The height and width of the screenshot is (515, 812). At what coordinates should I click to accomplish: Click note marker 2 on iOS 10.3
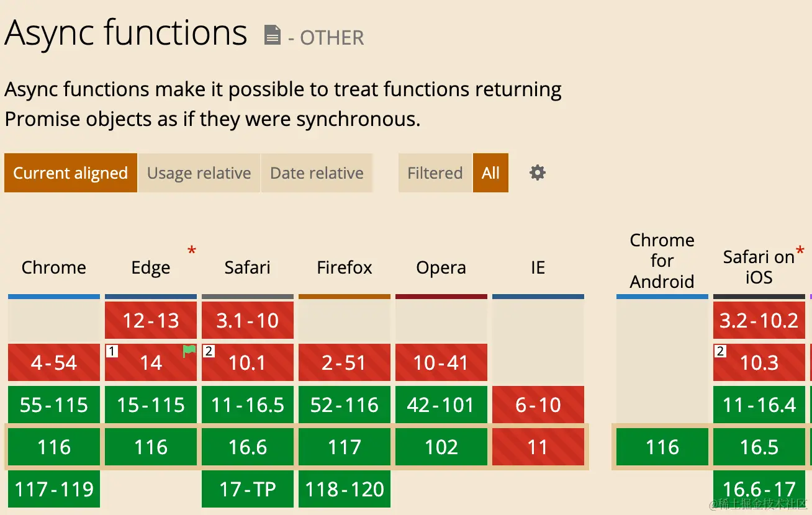tap(720, 352)
